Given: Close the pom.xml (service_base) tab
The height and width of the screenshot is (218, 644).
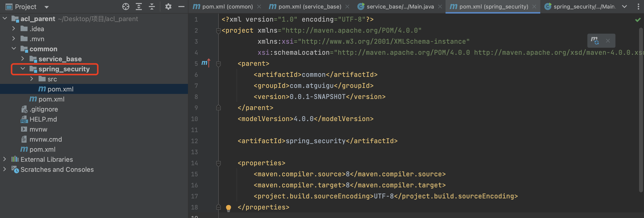Looking at the screenshot, I should [x=347, y=7].
